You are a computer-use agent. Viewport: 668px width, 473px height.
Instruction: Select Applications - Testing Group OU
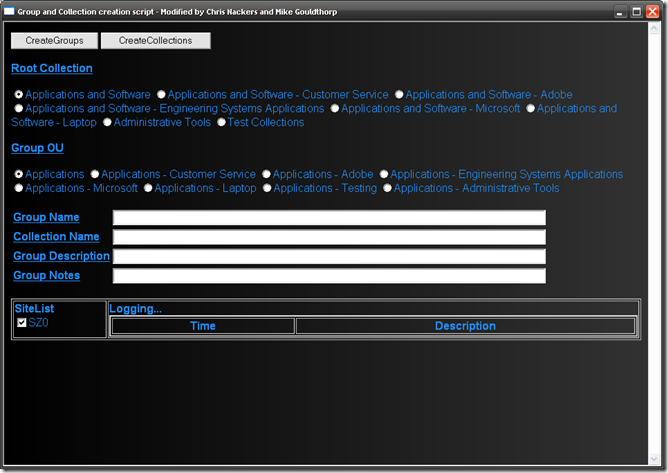pos(267,188)
